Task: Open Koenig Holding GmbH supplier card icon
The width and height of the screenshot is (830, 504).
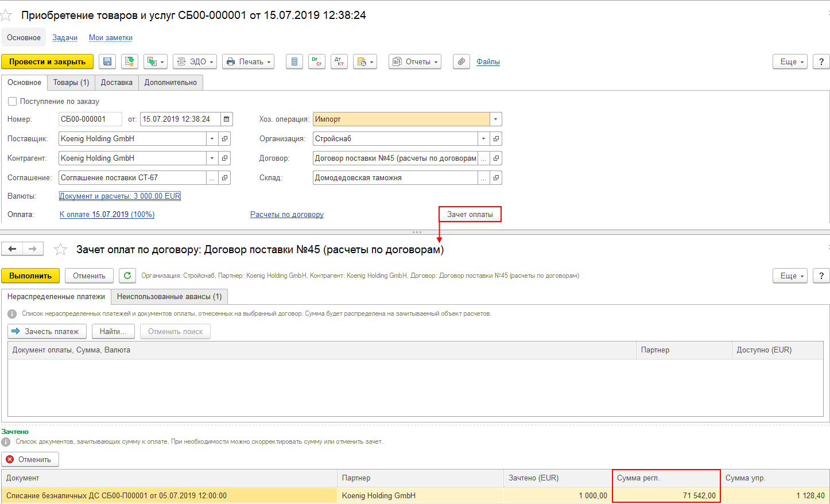Action: (x=225, y=139)
